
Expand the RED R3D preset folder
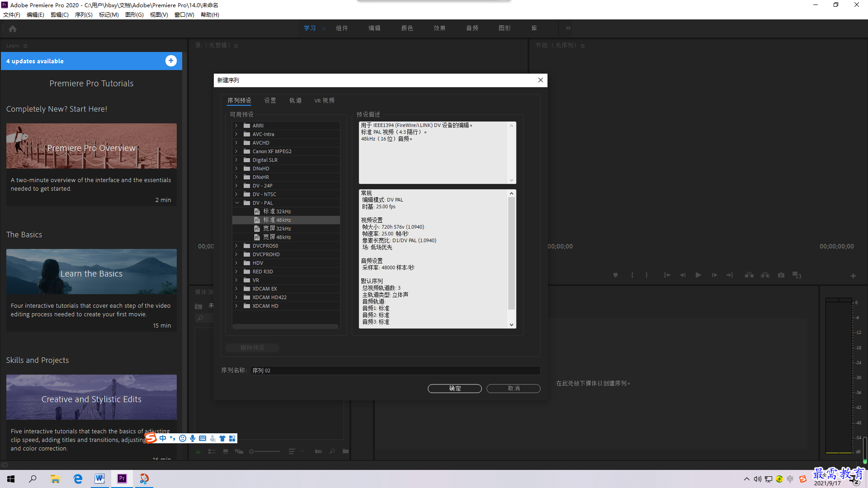coord(236,272)
